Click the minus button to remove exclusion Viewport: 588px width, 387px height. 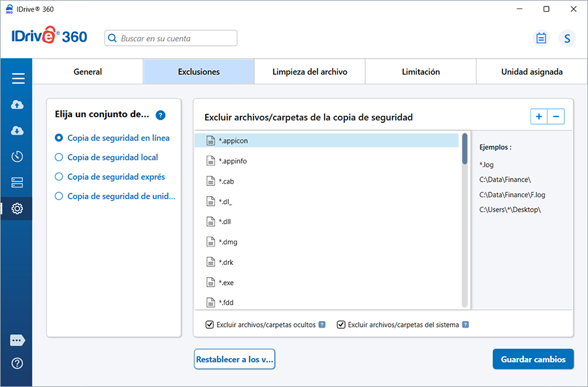[556, 116]
